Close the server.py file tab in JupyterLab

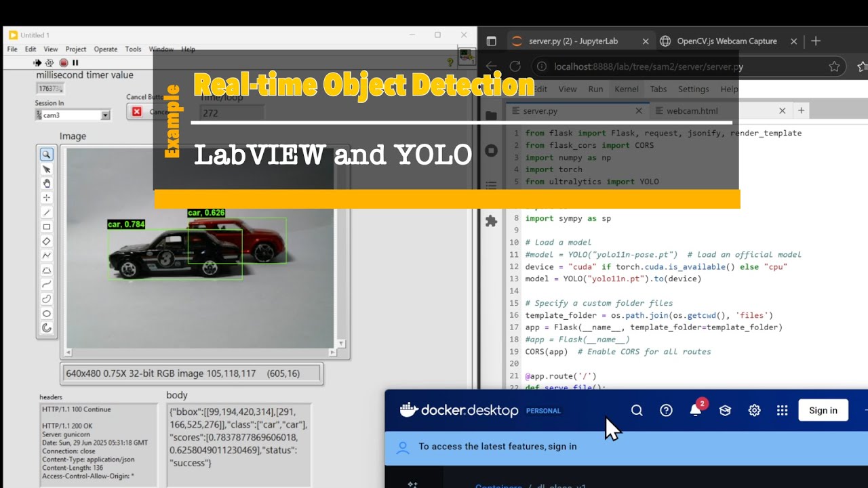pyautogui.click(x=638, y=110)
